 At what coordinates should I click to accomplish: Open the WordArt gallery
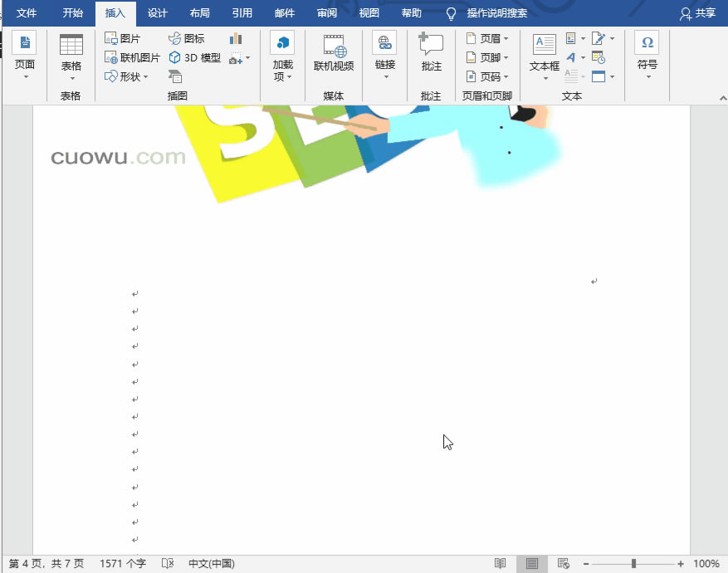571,57
